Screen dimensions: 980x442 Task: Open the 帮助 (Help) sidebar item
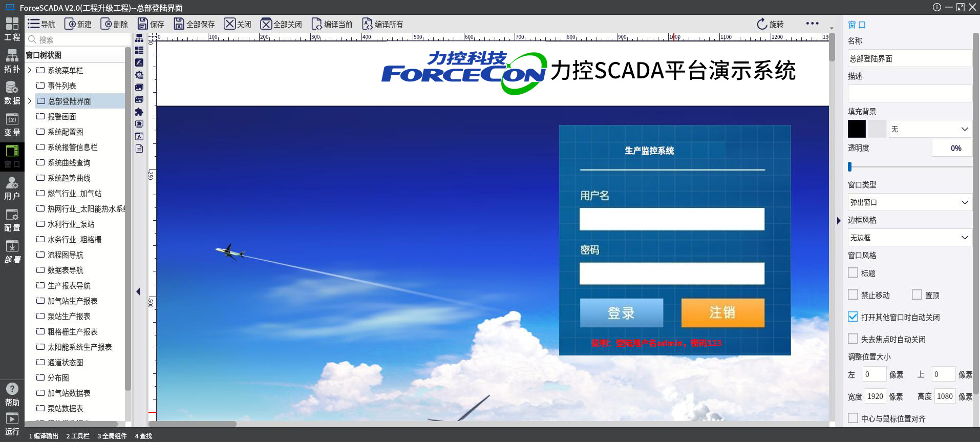(12, 394)
